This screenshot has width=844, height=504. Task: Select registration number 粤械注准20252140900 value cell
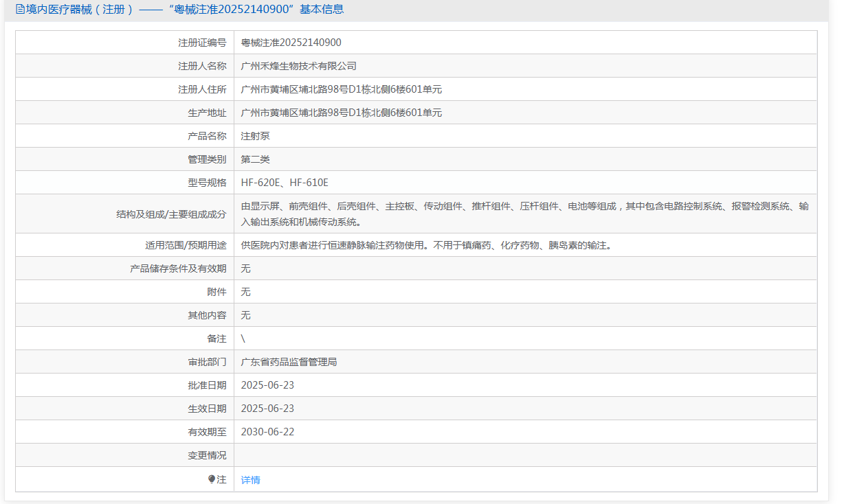coord(291,43)
